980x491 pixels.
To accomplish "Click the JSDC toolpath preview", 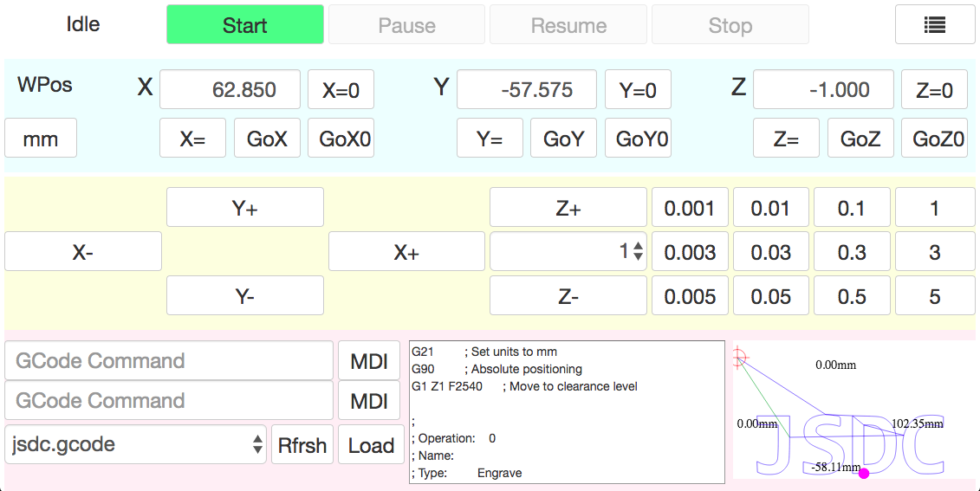I will pyautogui.click(x=851, y=444).
